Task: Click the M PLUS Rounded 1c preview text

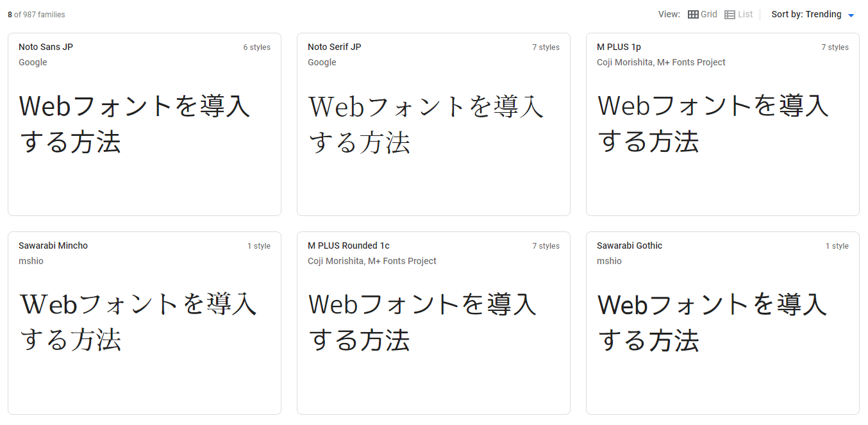Action: click(x=422, y=322)
